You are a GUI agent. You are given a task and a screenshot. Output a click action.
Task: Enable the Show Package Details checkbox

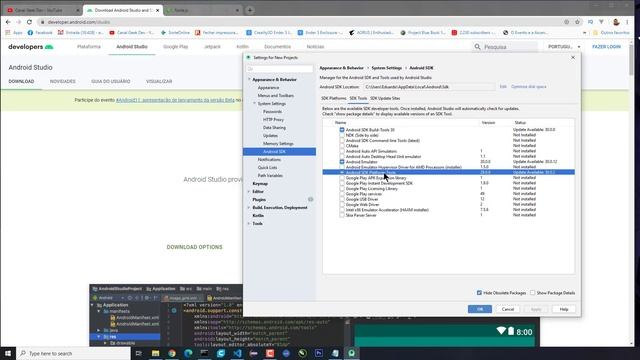532,293
